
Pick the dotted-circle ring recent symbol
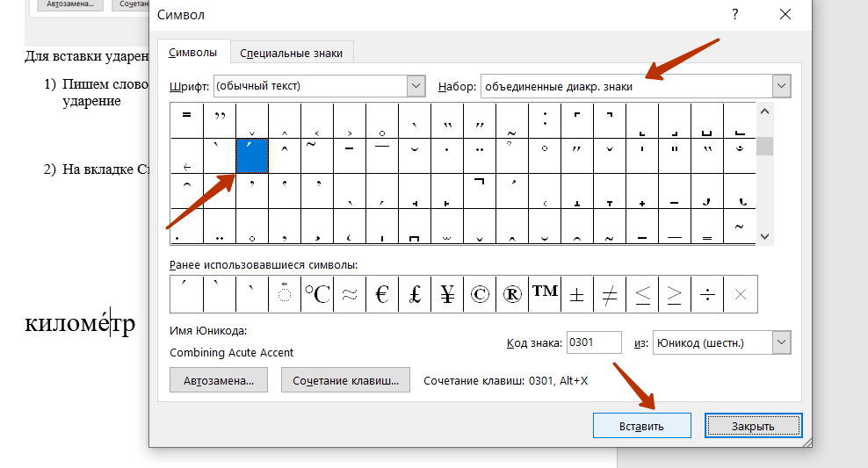coord(285,294)
